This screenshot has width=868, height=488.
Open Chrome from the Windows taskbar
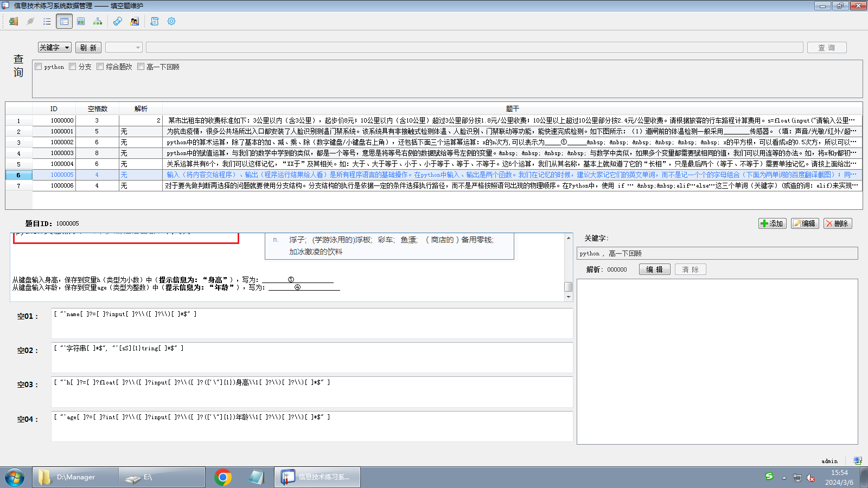pyautogui.click(x=223, y=477)
